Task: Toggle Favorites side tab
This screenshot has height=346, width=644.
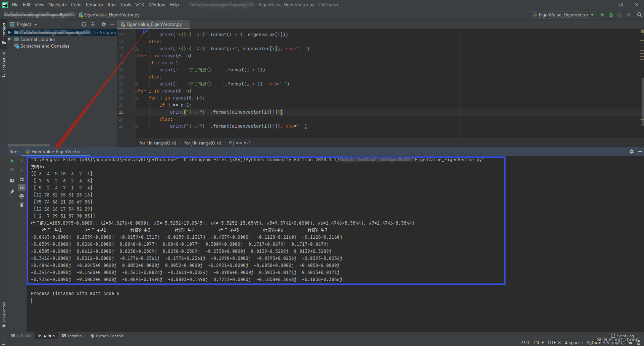Action: tap(4, 315)
